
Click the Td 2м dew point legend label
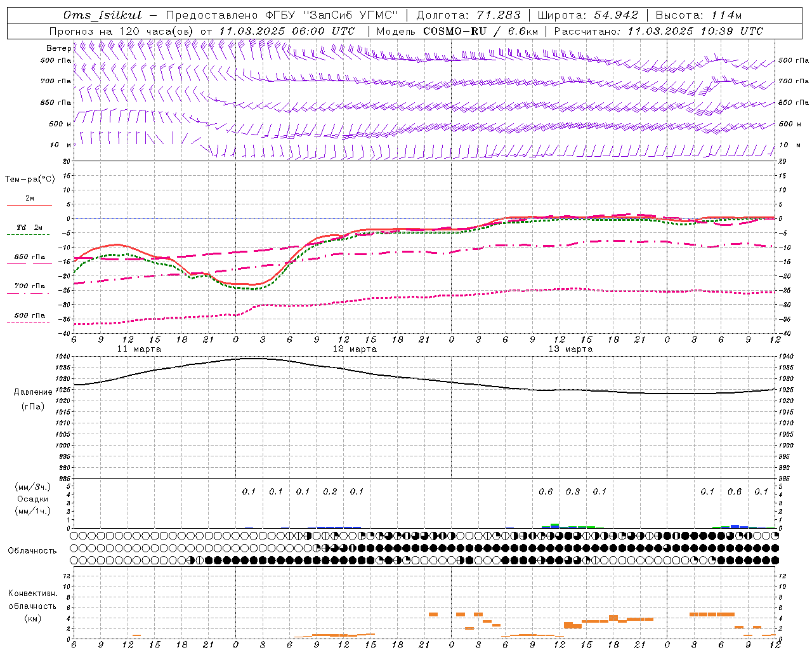(30, 227)
